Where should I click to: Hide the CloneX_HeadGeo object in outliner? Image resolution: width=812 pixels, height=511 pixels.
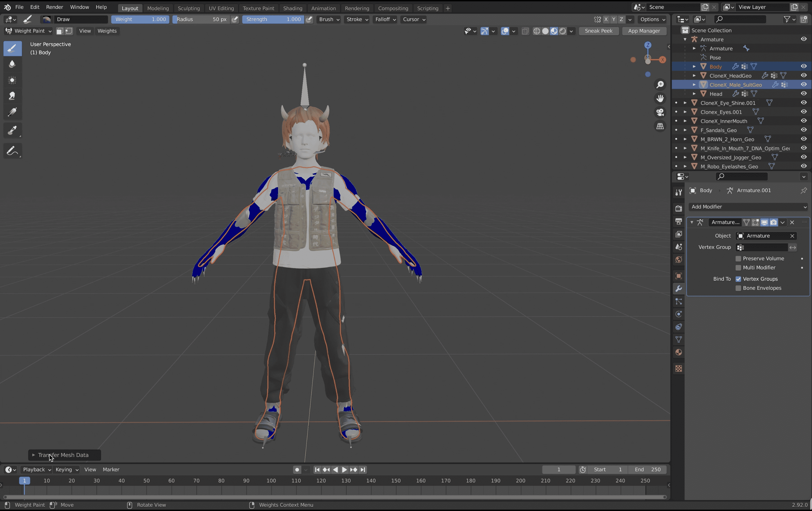804,75
